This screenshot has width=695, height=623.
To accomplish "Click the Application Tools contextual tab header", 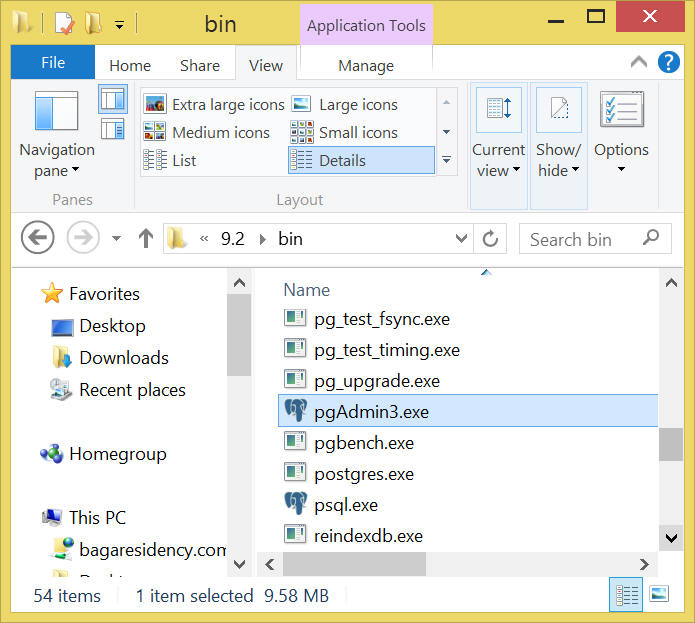I will (366, 25).
